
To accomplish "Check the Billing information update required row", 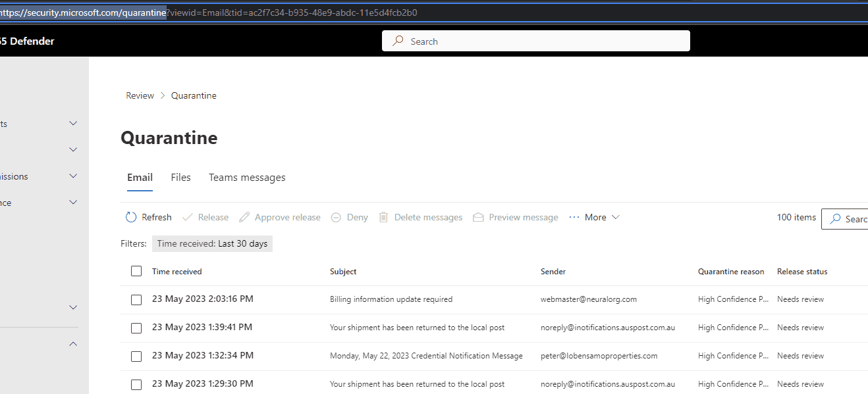I will coord(136,299).
